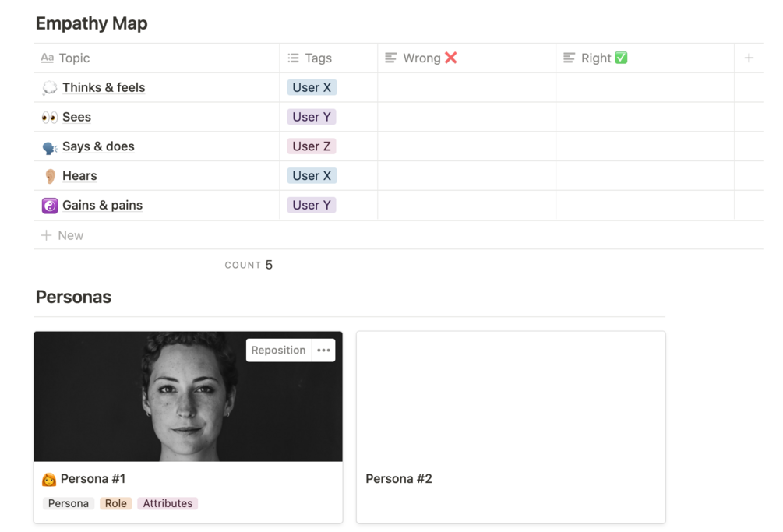Open the three-dot menu on Persona #1 cover
This screenshot has width=783, height=532.
coord(324,351)
